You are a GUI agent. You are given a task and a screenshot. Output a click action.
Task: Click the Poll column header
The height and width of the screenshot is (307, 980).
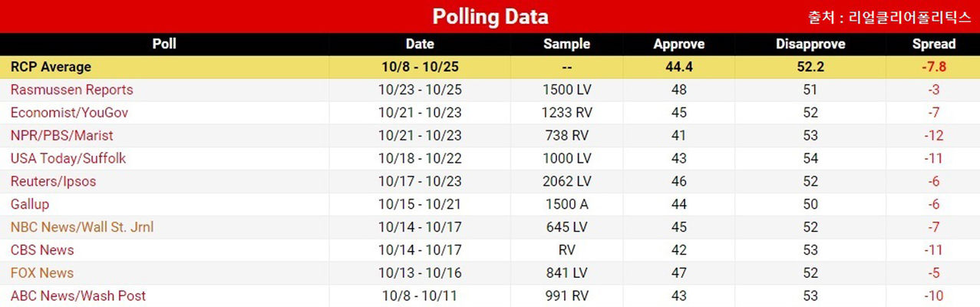click(164, 44)
